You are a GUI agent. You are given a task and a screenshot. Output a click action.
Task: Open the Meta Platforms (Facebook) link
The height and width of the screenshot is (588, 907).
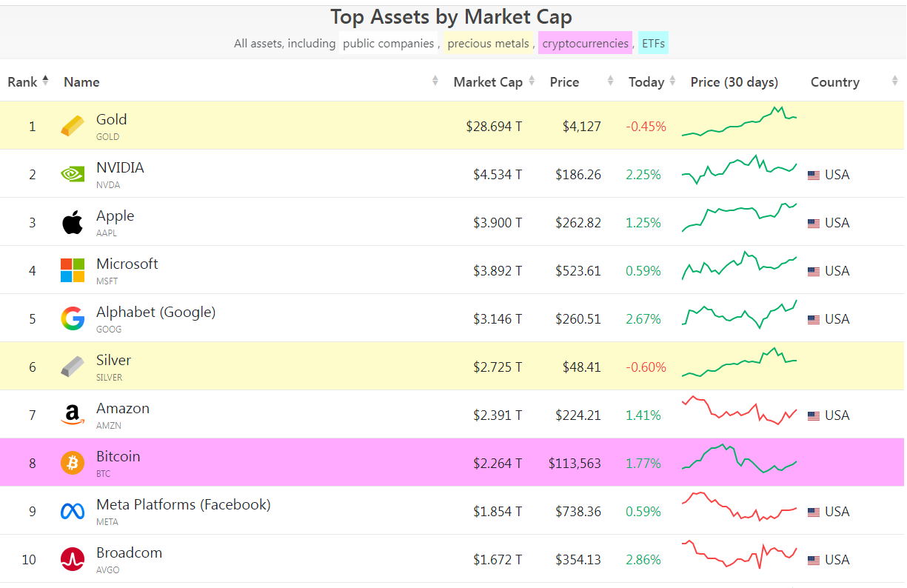pos(183,505)
